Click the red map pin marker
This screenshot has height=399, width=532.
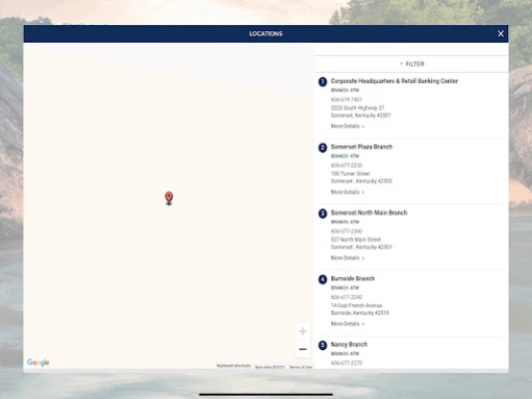[169, 198]
